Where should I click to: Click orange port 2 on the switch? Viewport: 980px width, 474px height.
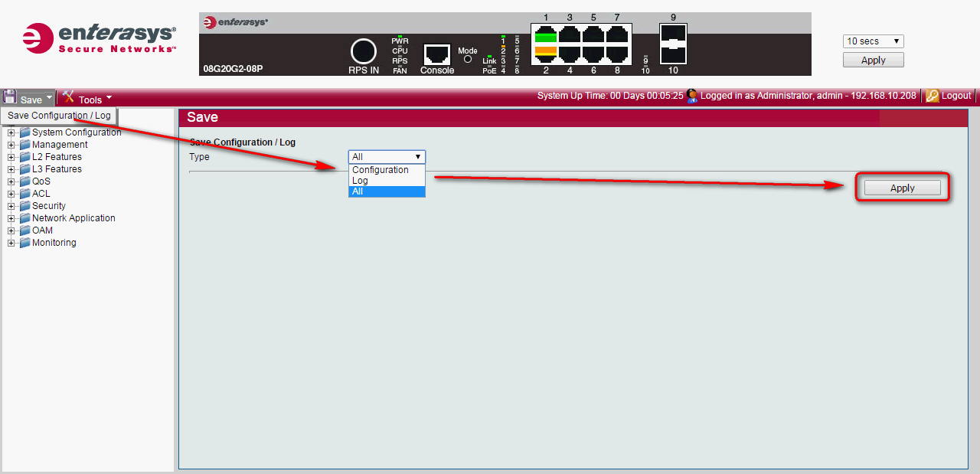(x=546, y=53)
